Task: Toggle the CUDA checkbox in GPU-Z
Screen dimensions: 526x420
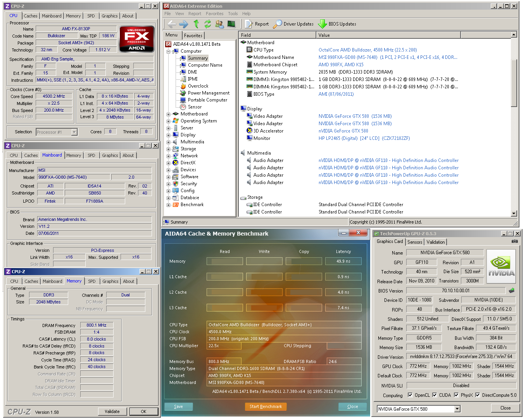Action: click(435, 395)
